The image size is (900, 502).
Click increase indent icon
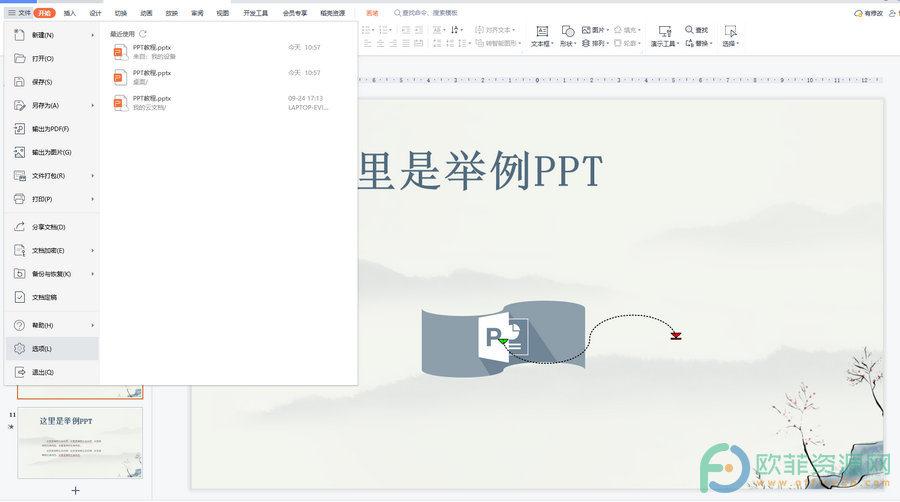[419, 30]
